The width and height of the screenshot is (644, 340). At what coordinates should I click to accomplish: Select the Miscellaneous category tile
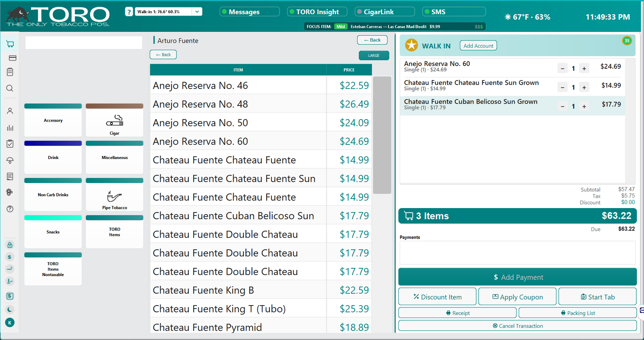(115, 157)
